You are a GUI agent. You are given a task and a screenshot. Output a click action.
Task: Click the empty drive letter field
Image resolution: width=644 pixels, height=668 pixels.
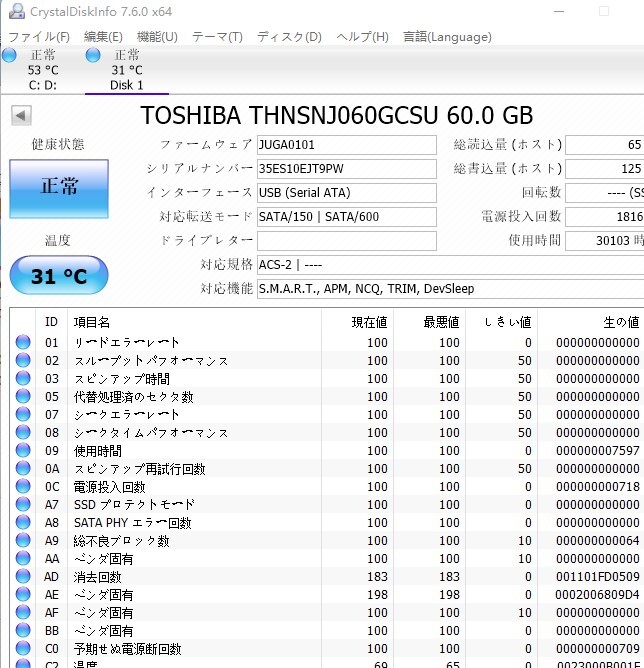(347, 241)
